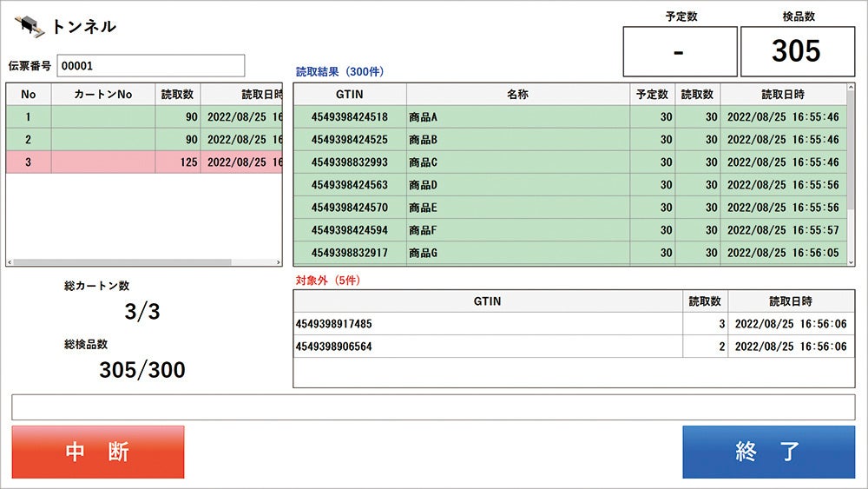
Task: Select row GTIN 4549398424518 商品A
Action: (570, 117)
